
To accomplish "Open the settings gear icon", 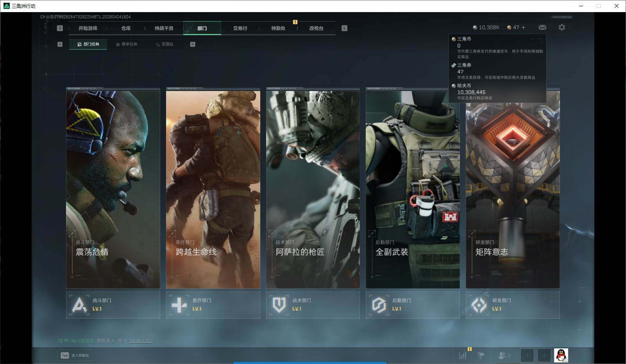I will 562,27.
